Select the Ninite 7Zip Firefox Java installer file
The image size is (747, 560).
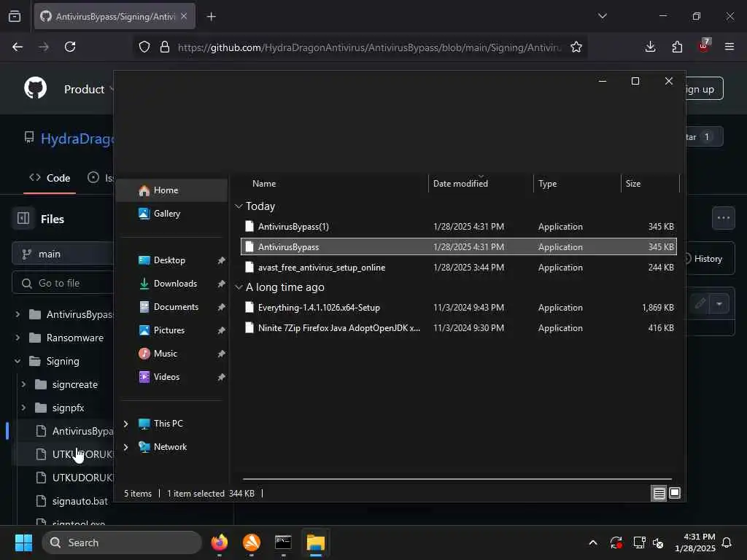[x=459, y=328]
